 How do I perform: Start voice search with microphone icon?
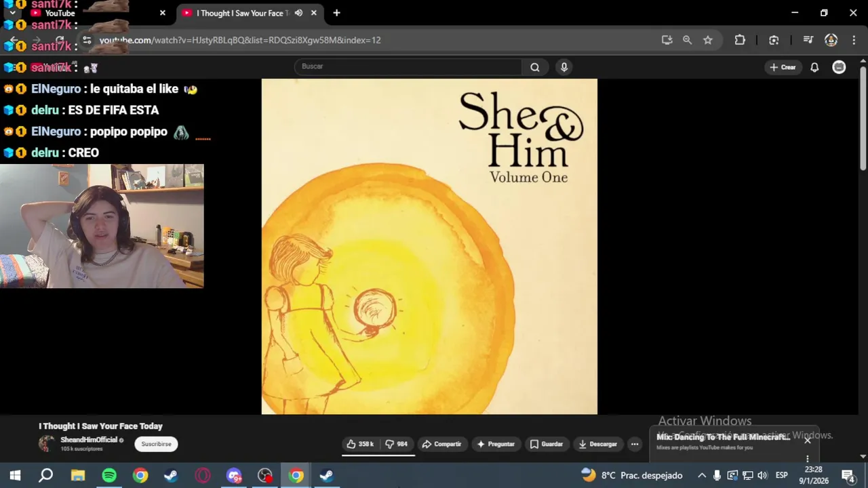tap(564, 66)
